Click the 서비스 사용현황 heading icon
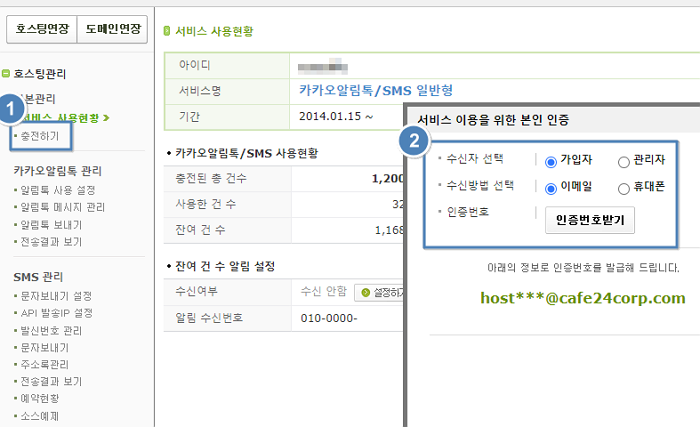This screenshot has width=700, height=427. (x=167, y=31)
